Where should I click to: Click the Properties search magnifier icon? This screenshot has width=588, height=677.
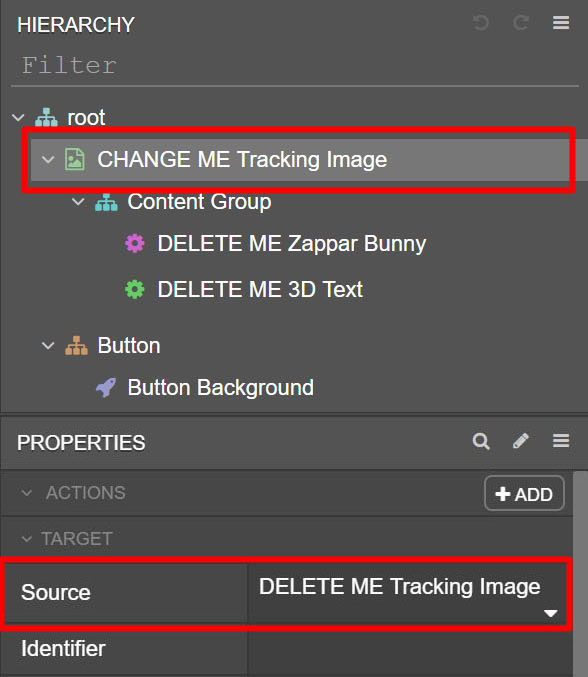click(x=481, y=441)
